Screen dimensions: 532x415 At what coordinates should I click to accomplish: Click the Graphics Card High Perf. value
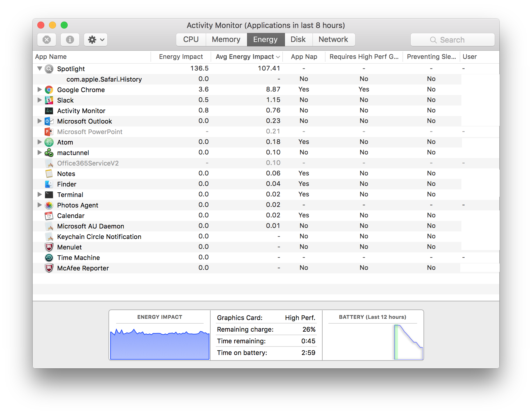click(300, 318)
